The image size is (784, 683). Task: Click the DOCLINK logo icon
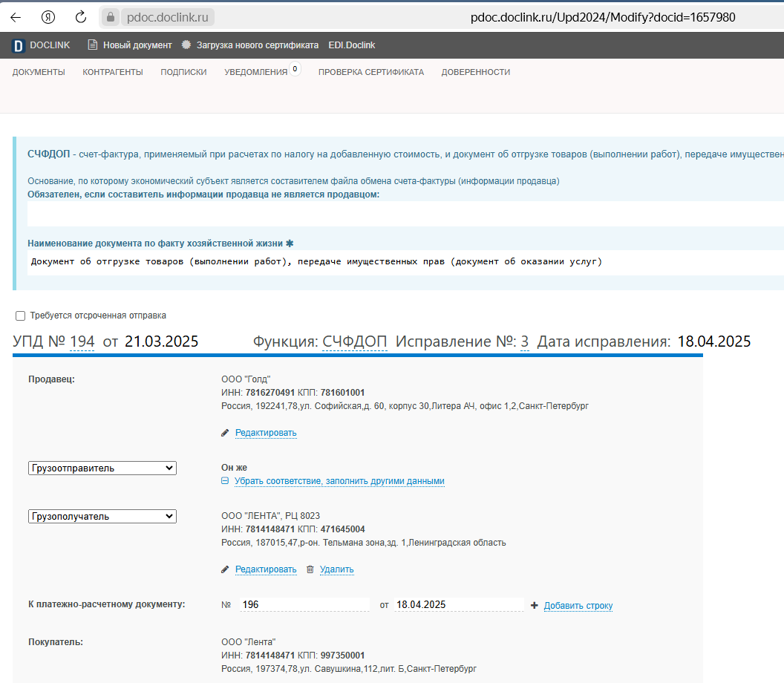click(18, 45)
